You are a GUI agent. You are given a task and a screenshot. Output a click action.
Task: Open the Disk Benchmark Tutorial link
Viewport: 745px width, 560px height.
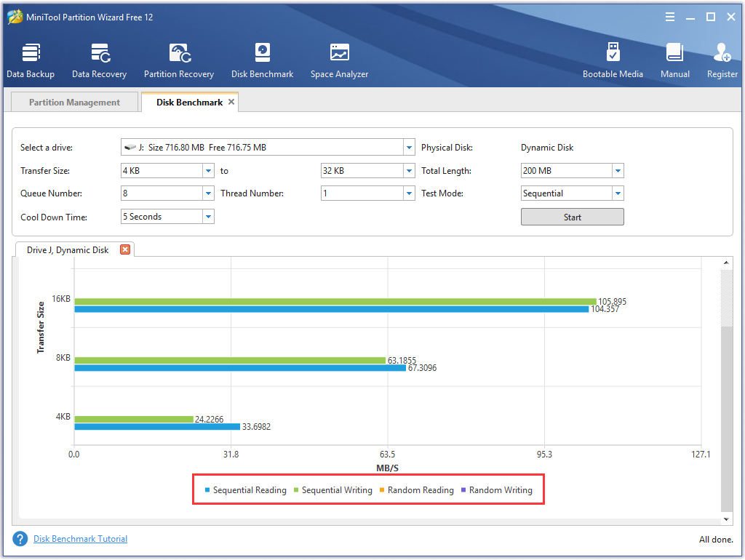coord(80,539)
